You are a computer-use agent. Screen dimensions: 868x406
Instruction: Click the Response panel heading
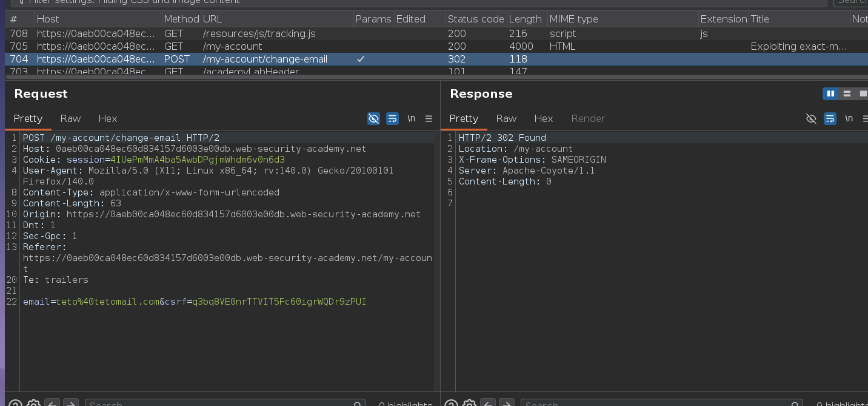pos(481,93)
